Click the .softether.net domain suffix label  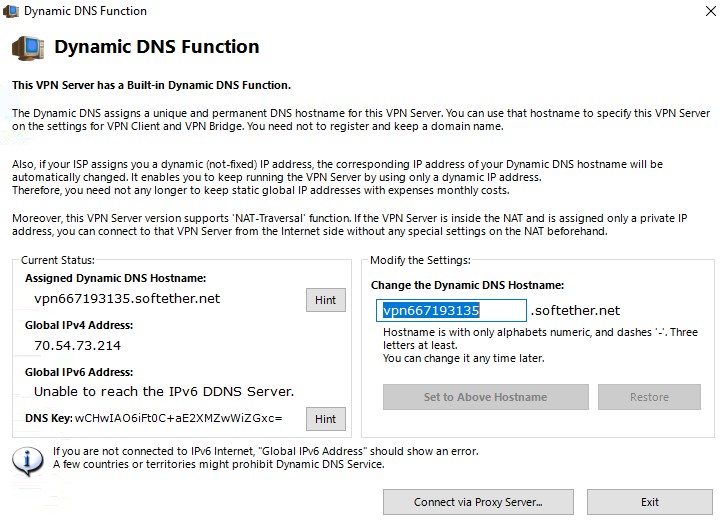[x=575, y=311]
